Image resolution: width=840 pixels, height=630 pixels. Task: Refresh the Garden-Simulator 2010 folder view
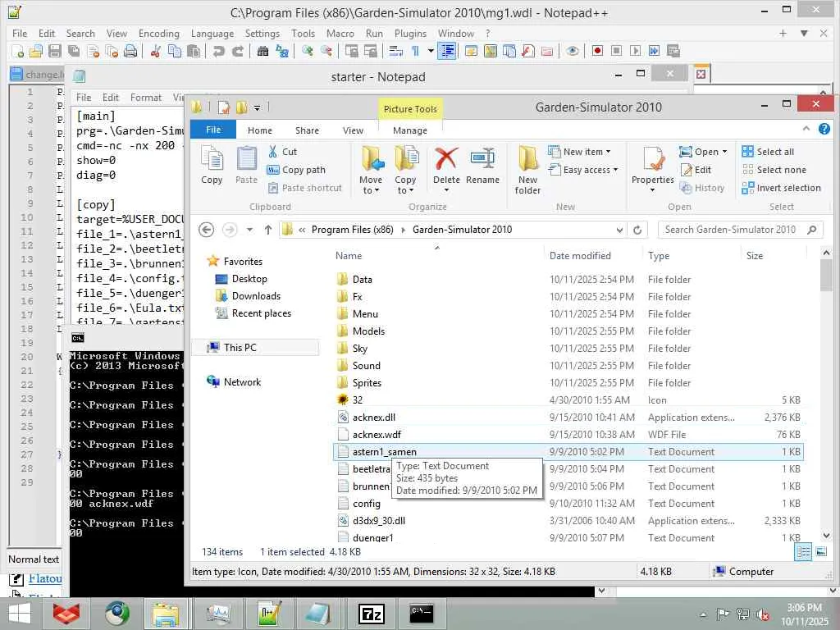(637, 230)
